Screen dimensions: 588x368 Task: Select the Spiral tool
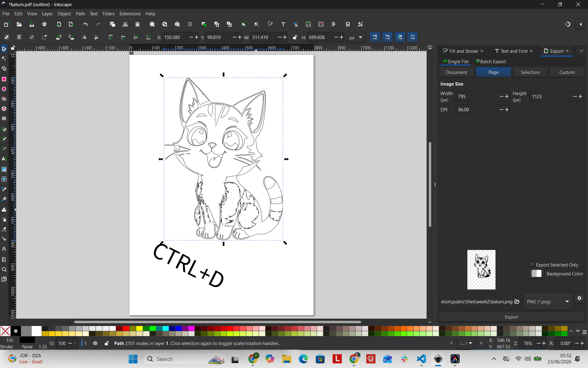coord(4,118)
